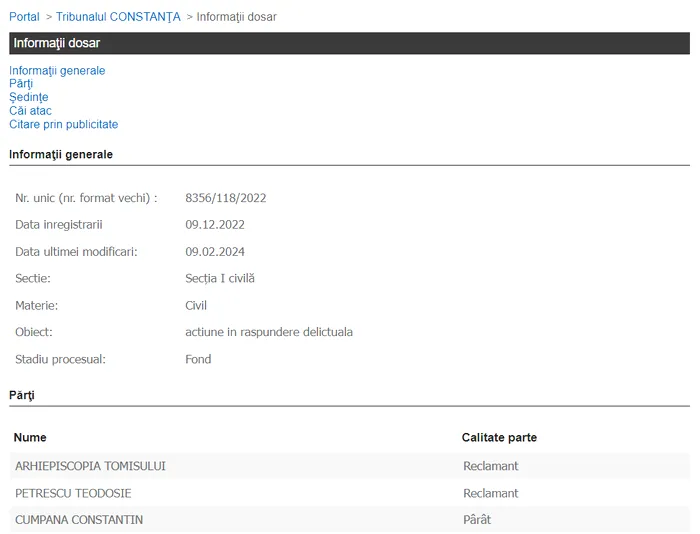Open the Părți anchor link
The image size is (700, 534).
(x=21, y=84)
